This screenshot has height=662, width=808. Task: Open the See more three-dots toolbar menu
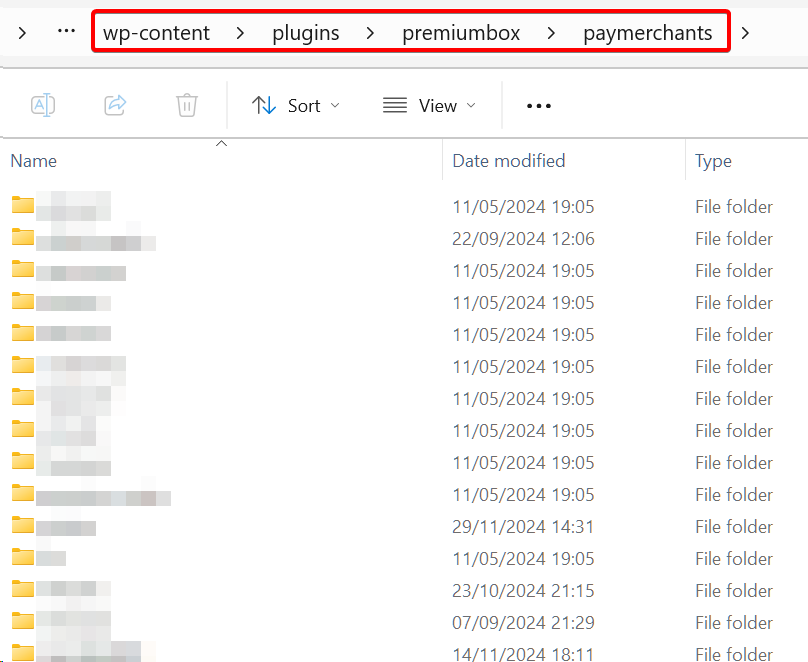click(x=539, y=106)
